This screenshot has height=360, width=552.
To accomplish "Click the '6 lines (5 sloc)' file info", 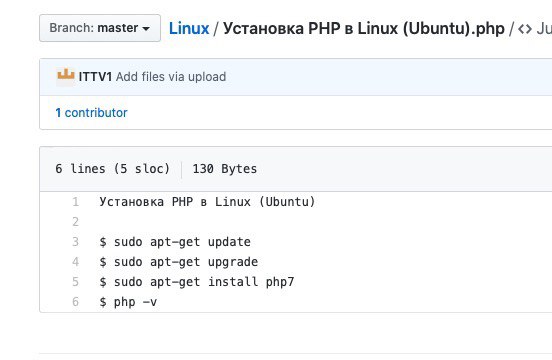I will coord(113,169).
